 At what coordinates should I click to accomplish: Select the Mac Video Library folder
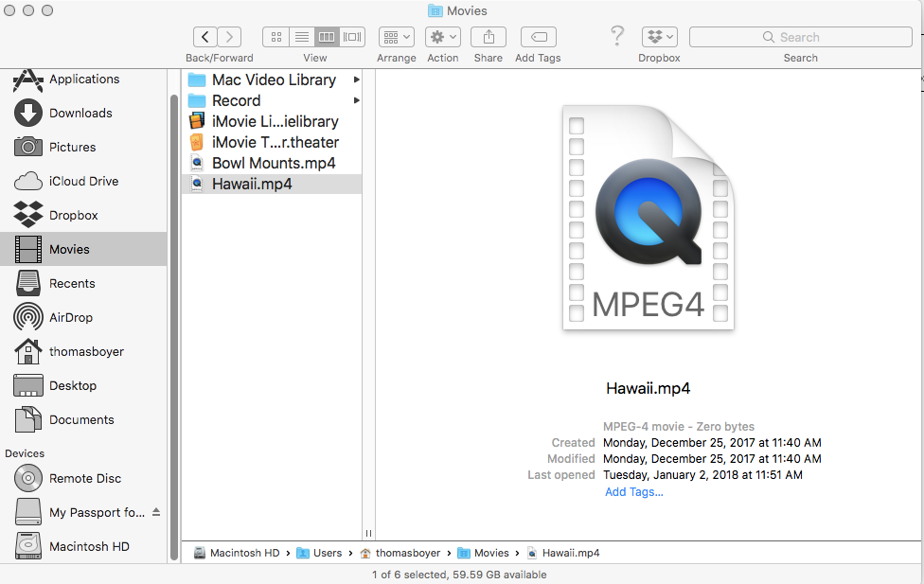272,80
